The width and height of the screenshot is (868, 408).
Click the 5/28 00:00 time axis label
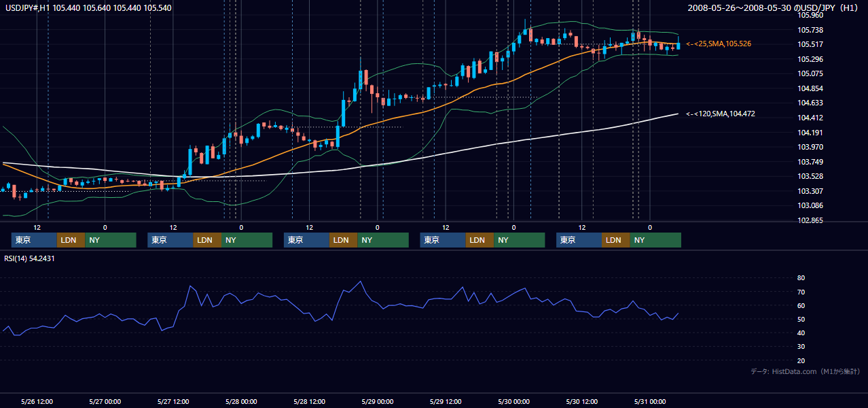click(241, 401)
